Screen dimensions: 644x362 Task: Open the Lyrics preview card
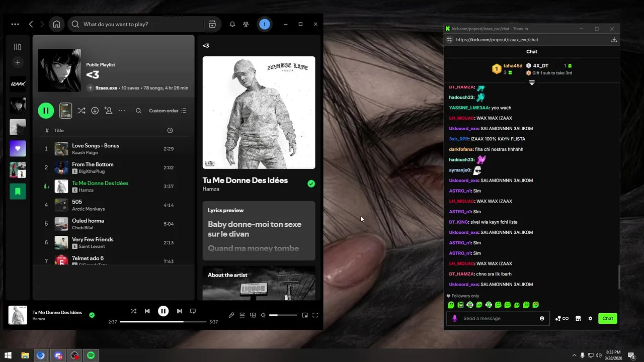[x=259, y=231]
